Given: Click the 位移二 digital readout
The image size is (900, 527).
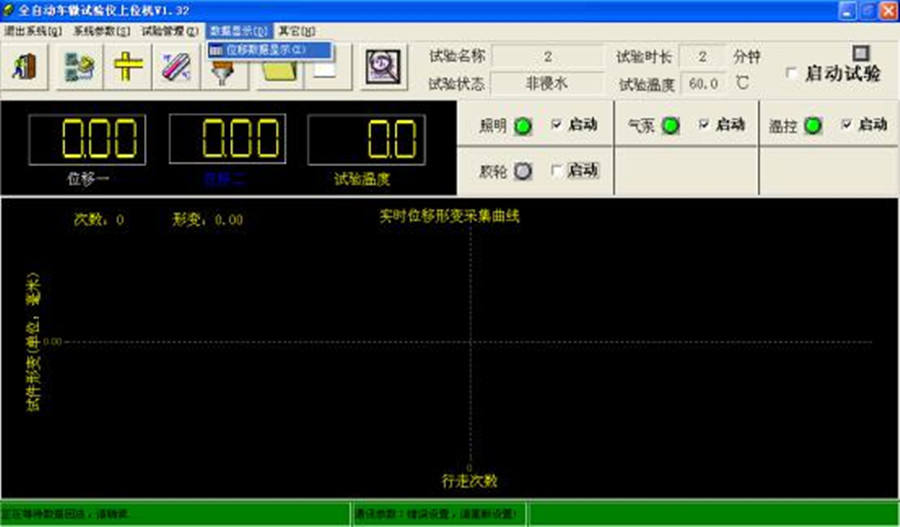Looking at the screenshot, I should tap(228, 139).
